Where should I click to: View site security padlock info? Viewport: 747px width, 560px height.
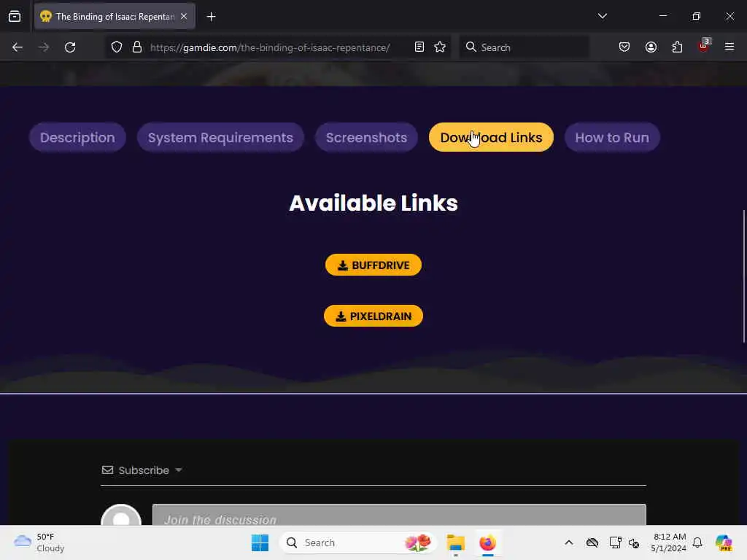[137, 47]
